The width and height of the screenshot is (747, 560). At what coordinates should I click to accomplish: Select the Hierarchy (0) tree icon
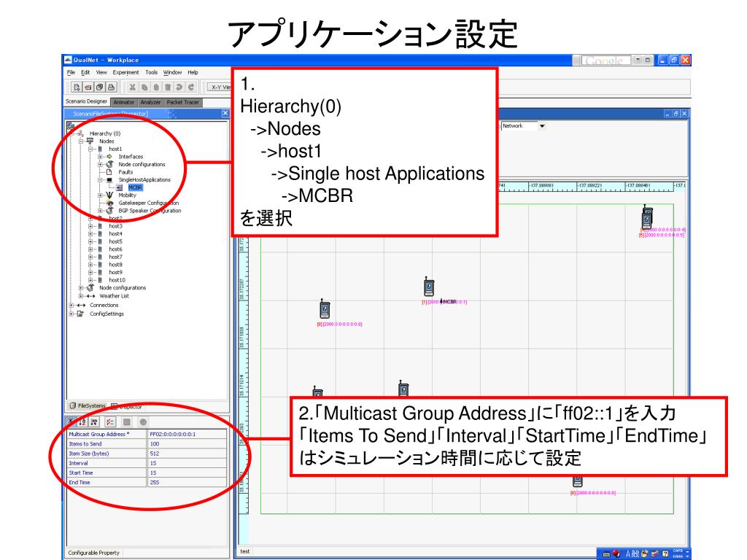[80, 133]
